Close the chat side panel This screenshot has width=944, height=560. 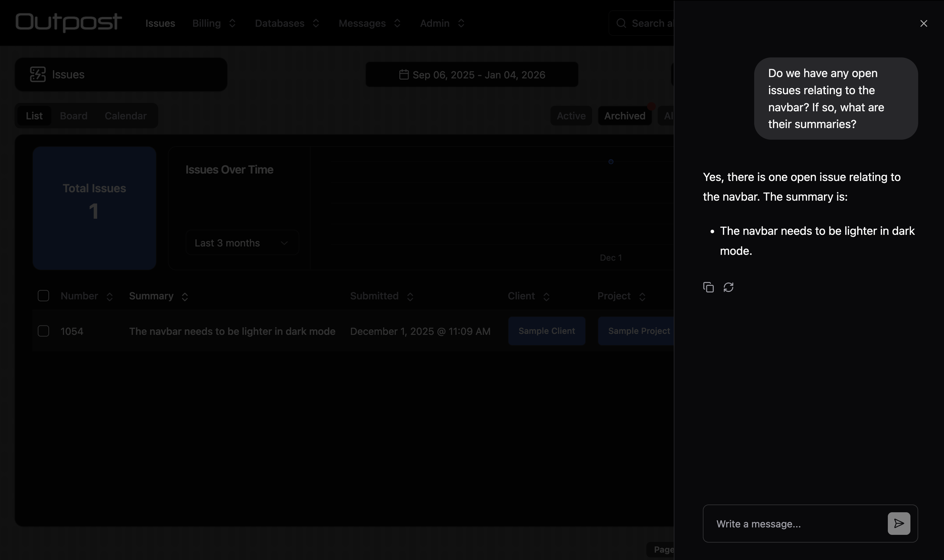[924, 24]
